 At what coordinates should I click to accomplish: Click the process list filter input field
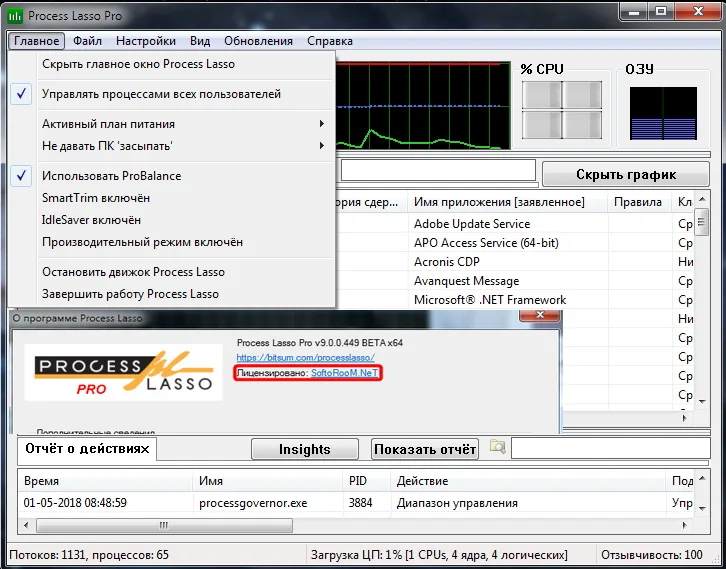tap(438, 171)
